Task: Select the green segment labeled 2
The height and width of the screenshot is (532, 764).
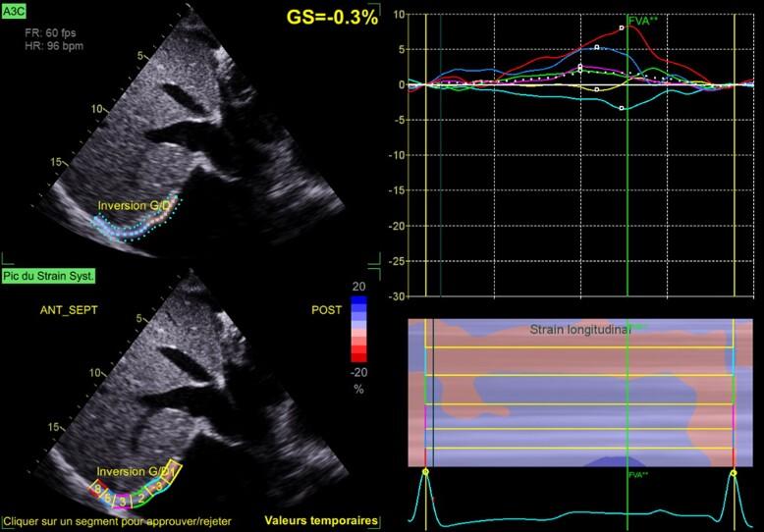Action: [x=141, y=497]
